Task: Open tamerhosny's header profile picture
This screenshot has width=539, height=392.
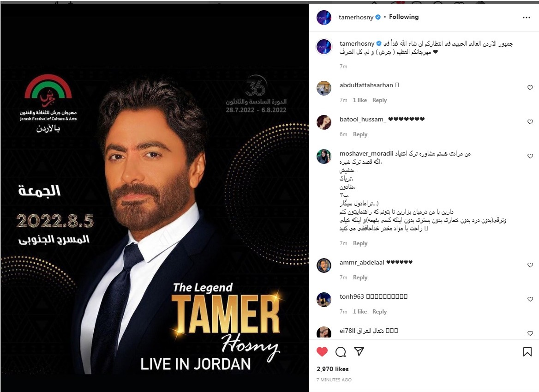Action: (324, 18)
